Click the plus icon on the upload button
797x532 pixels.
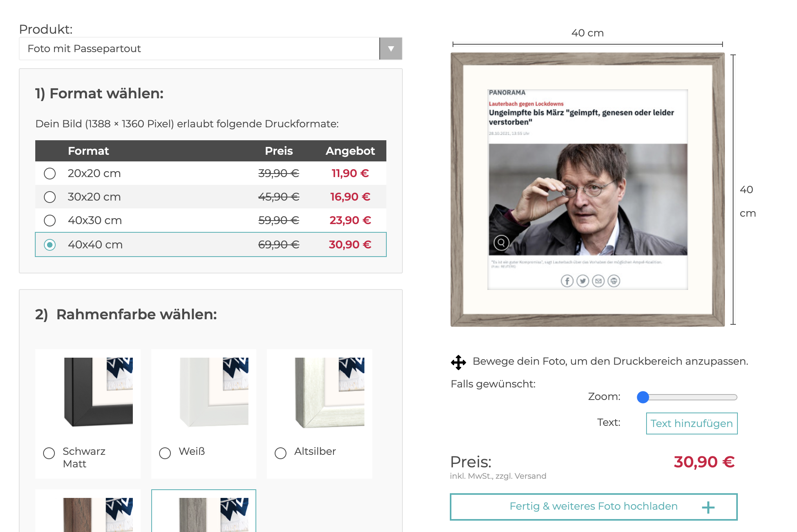[x=708, y=508]
